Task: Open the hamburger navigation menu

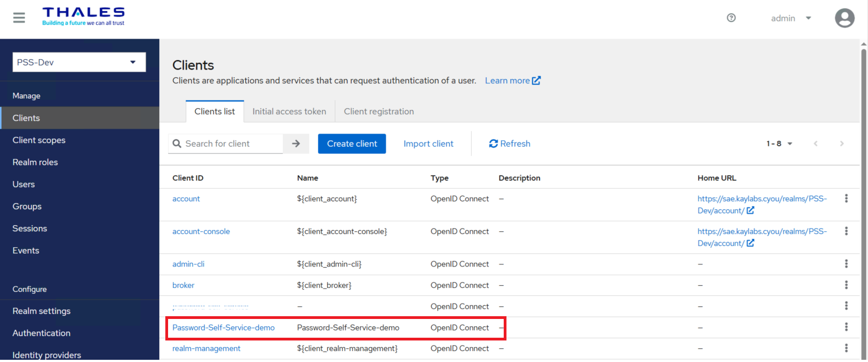Action: click(x=19, y=18)
